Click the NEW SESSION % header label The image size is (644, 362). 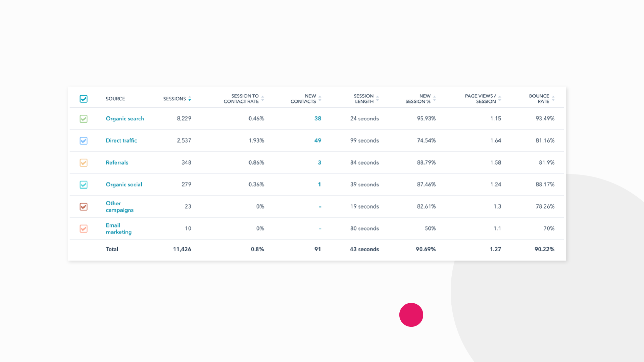tap(418, 99)
